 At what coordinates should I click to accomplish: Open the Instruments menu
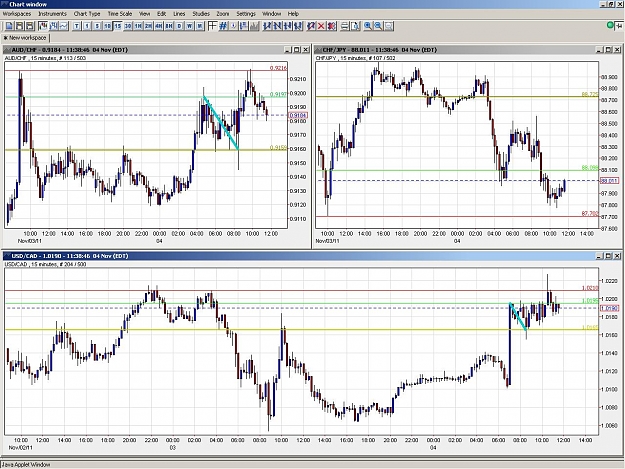pos(53,14)
